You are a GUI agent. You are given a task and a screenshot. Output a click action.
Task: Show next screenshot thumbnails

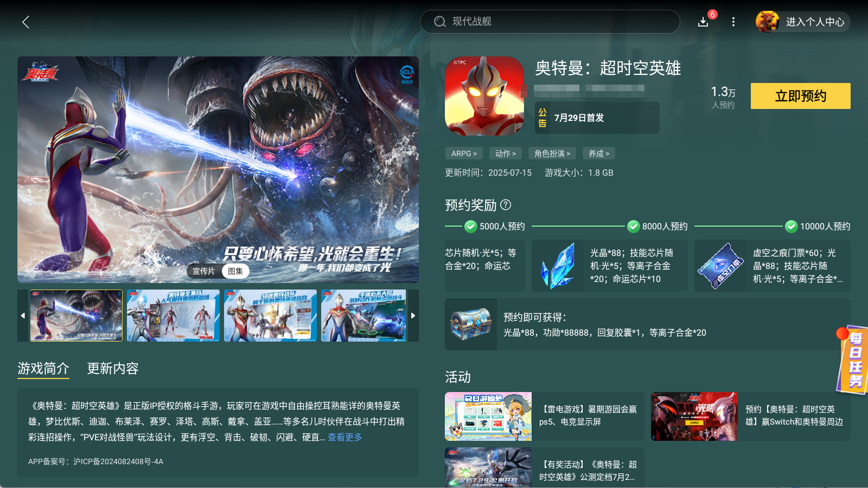[413, 316]
